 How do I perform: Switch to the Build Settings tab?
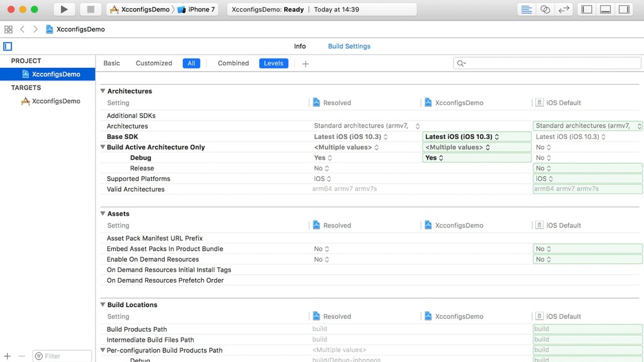click(349, 46)
